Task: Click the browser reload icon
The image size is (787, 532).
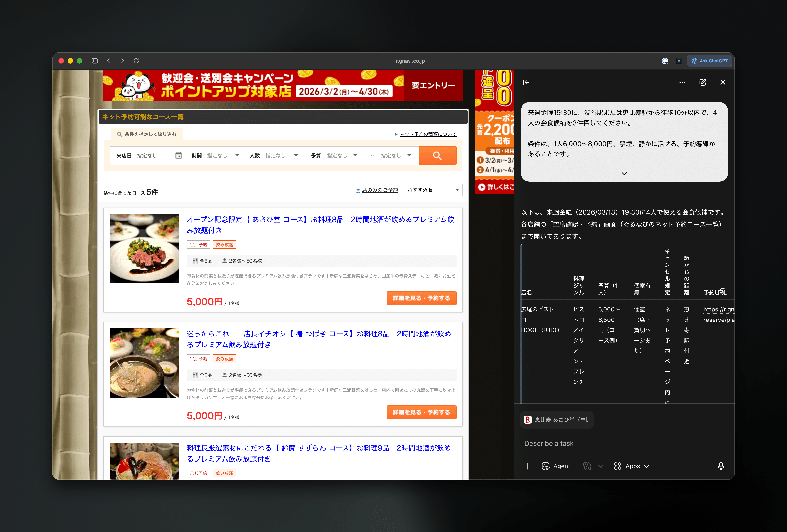Action: coord(136,61)
